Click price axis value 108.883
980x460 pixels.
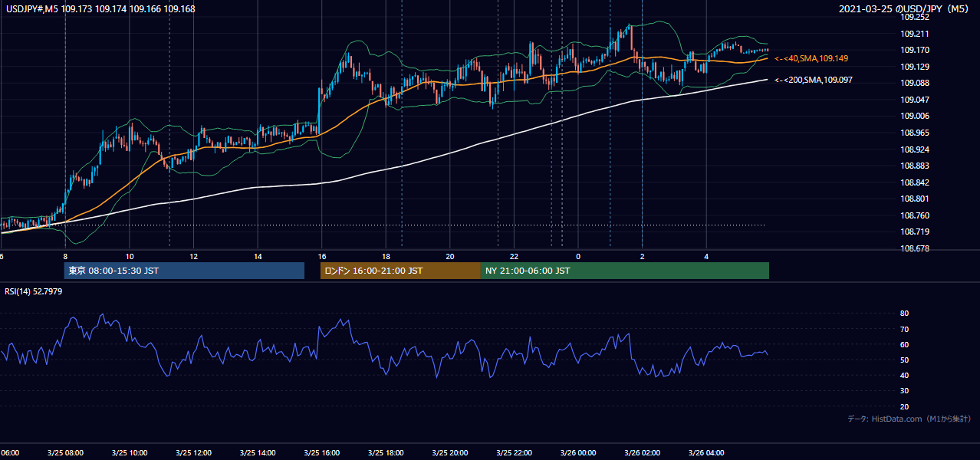(x=915, y=166)
